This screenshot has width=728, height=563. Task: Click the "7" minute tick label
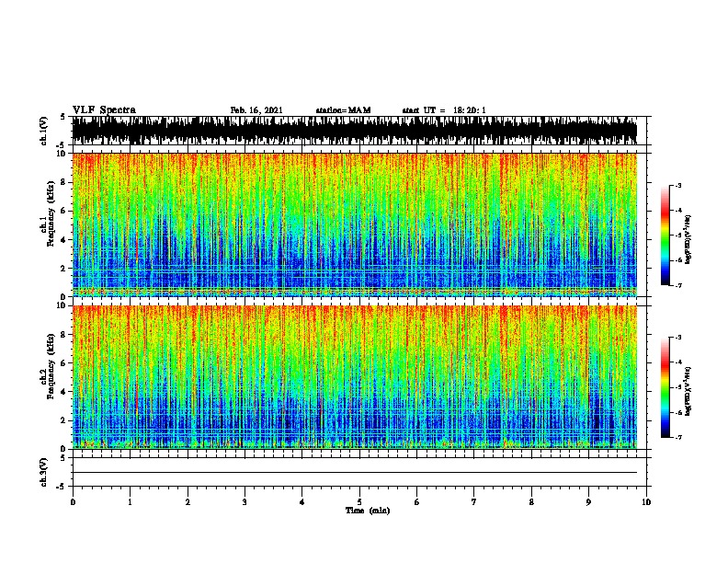[x=474, y=502]
